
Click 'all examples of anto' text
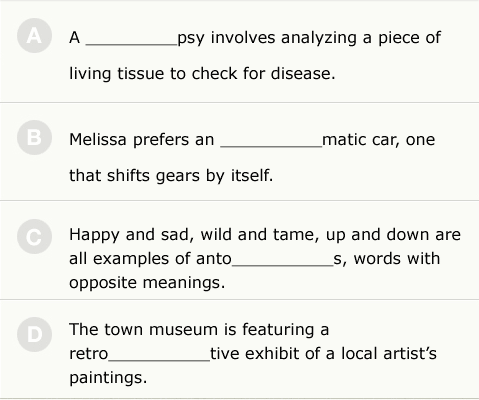coord(150,259)
